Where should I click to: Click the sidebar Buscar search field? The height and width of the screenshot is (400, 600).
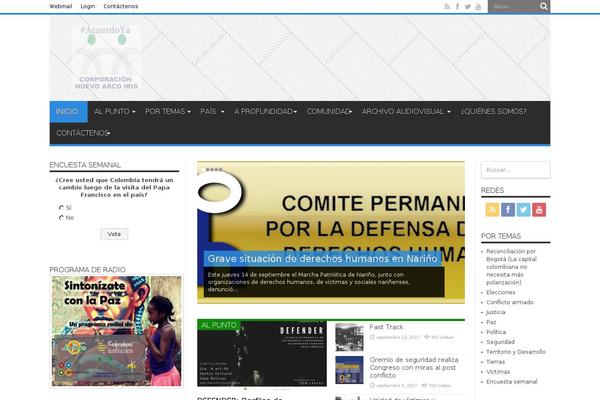(x=515, y=170)
